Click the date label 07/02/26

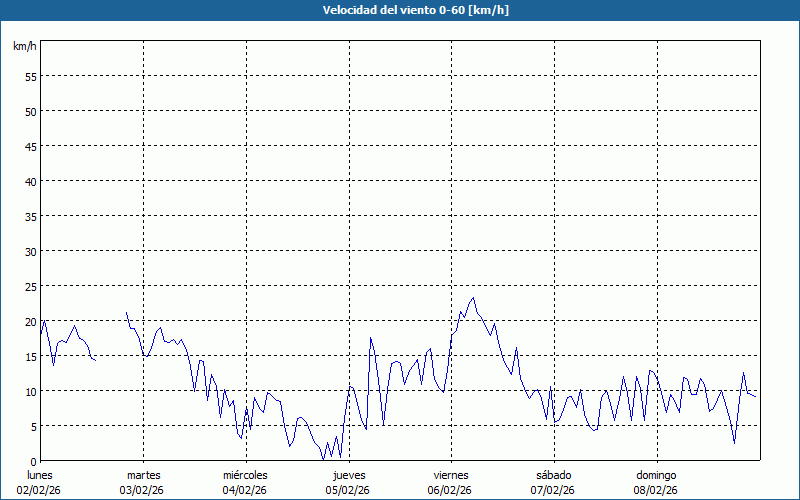click(x=553, y=490)
